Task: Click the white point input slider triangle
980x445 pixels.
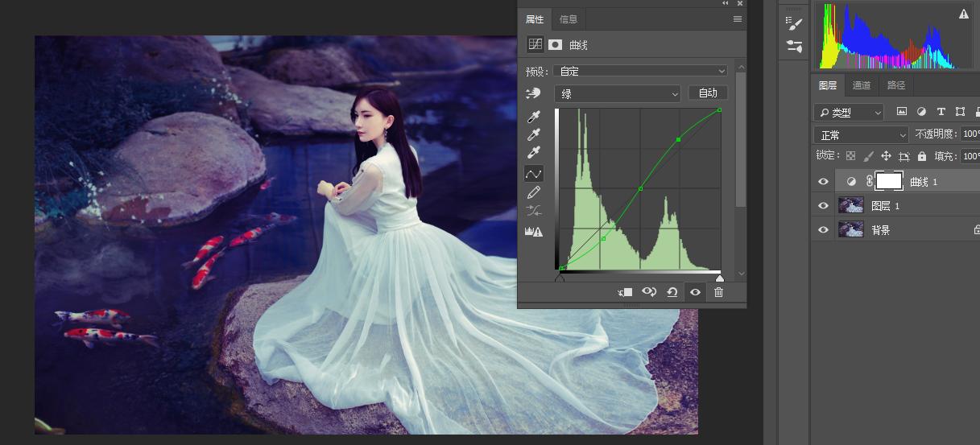Action: coord(720,278)
